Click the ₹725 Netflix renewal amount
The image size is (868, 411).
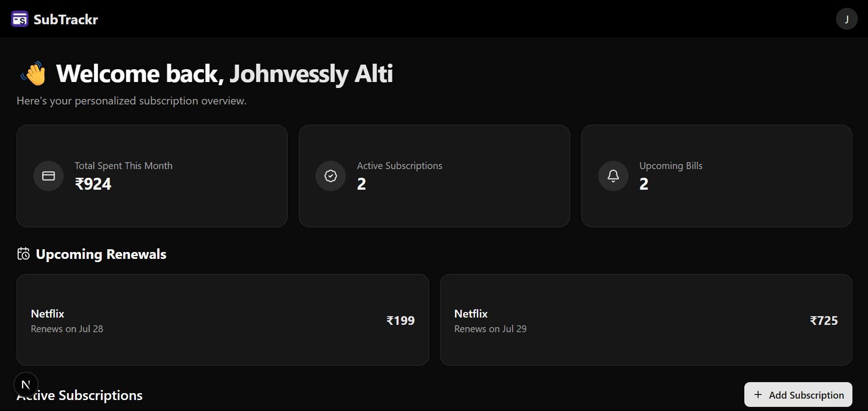824,321
